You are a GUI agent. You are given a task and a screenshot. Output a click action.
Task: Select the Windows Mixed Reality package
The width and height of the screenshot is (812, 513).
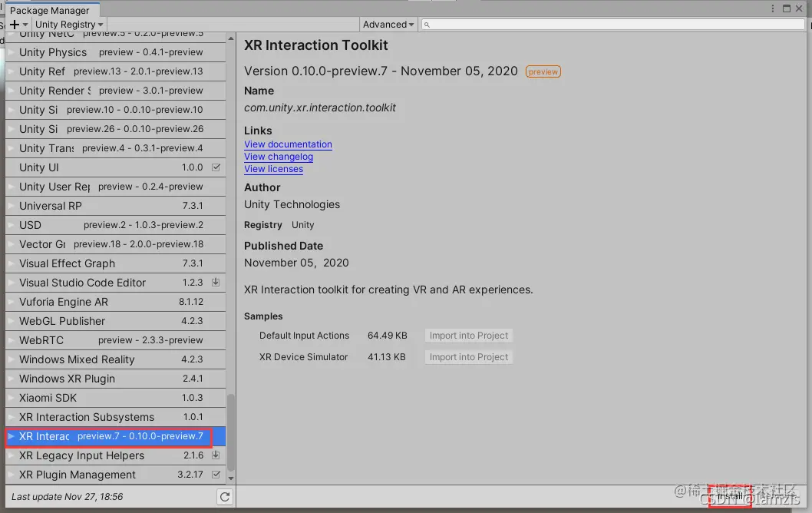pos(115,359)
